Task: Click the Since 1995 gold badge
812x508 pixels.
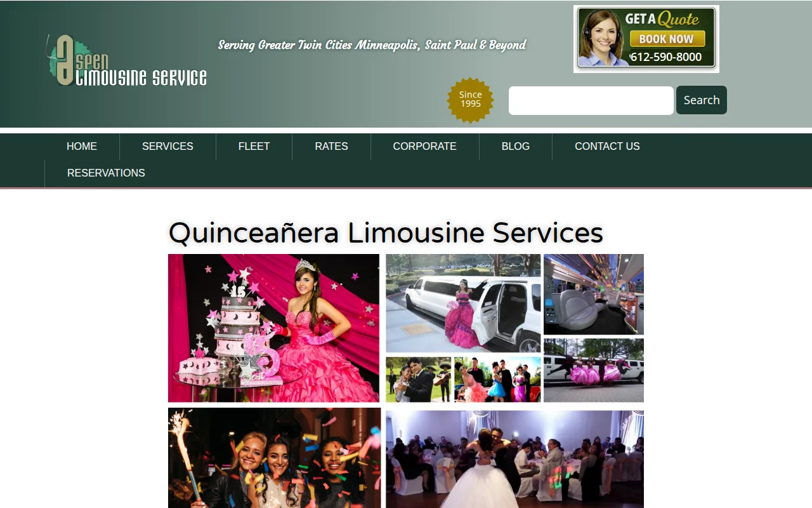Action: point(471,100)
